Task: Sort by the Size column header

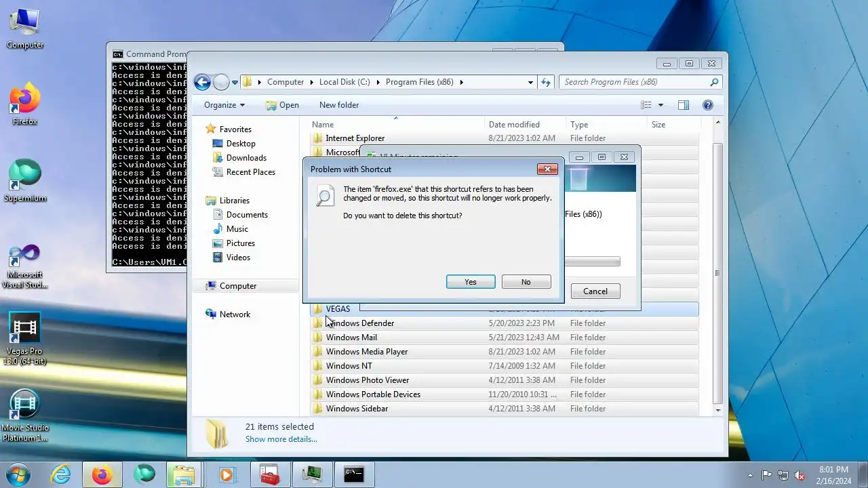Action: (x=673, y=125)
